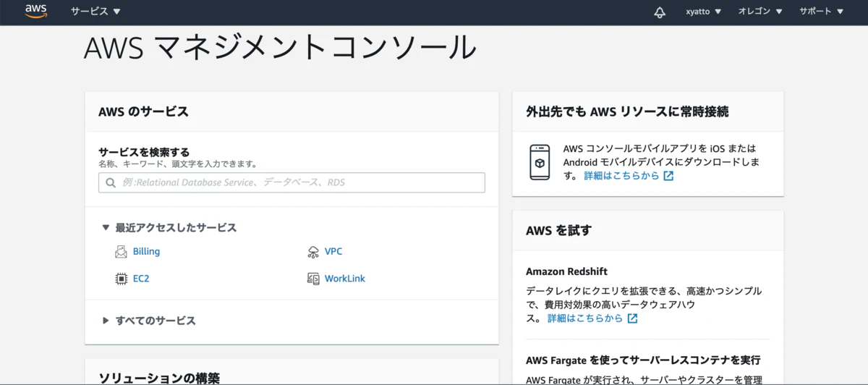Click the external link icon beside the Redshift link

coord(632,318)
